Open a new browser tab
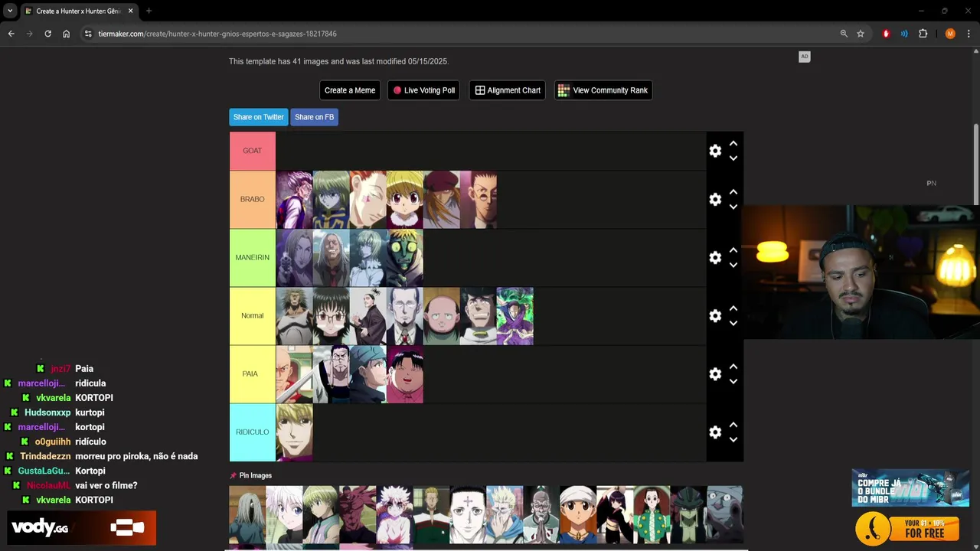Image resolution: width=980 pixels, height=551 pixels. 149,11
